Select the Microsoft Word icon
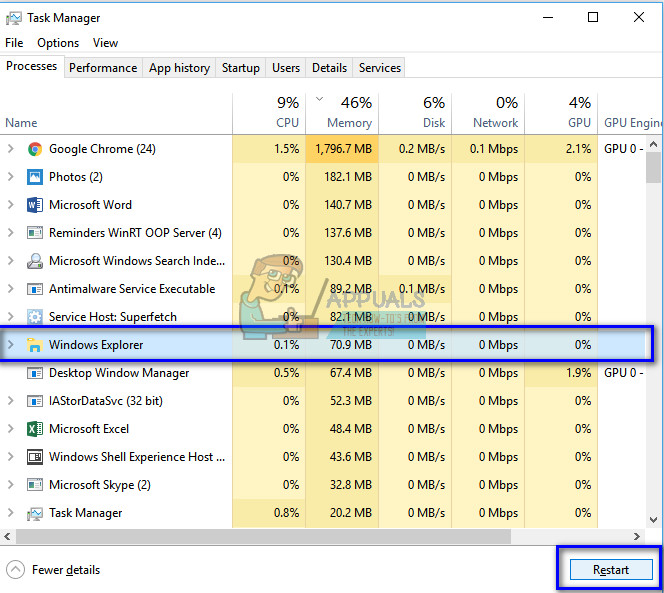664x593 pixels. (x=35, y=205)
